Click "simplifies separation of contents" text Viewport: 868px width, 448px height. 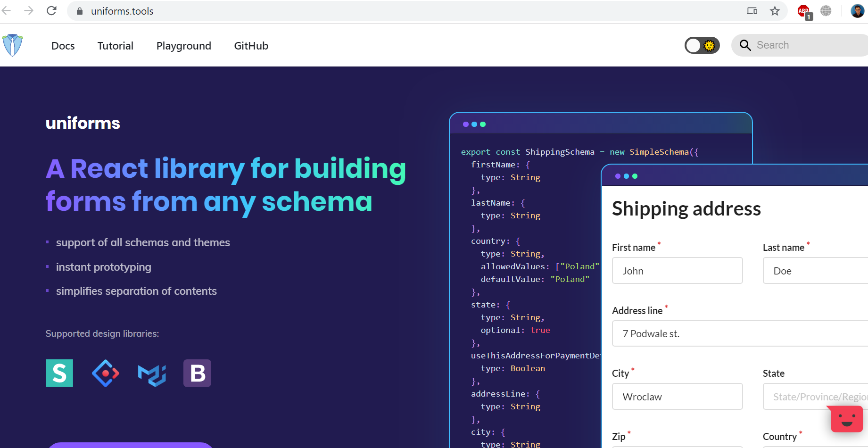pos(136,291)
